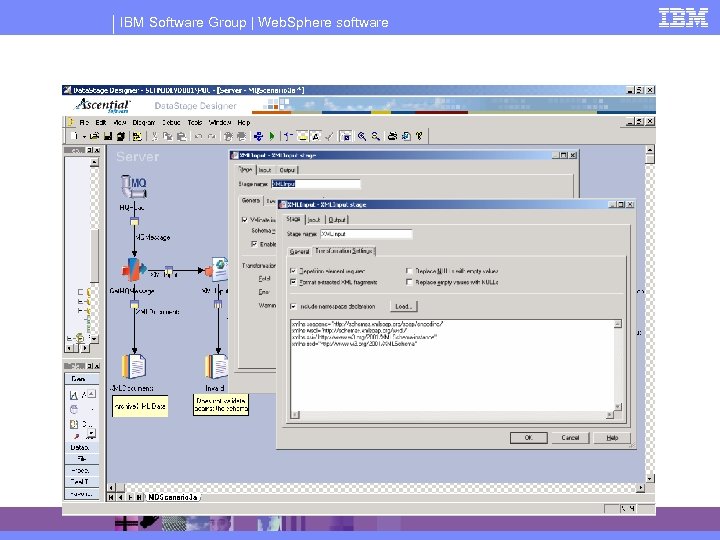
Task: Click the green Run job arrow
Action: point(272,136)
